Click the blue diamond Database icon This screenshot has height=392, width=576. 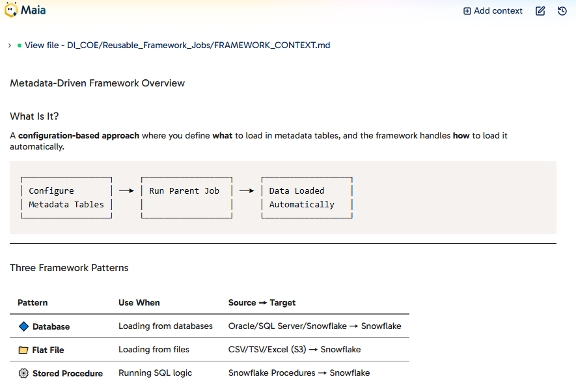click(23, 326)
